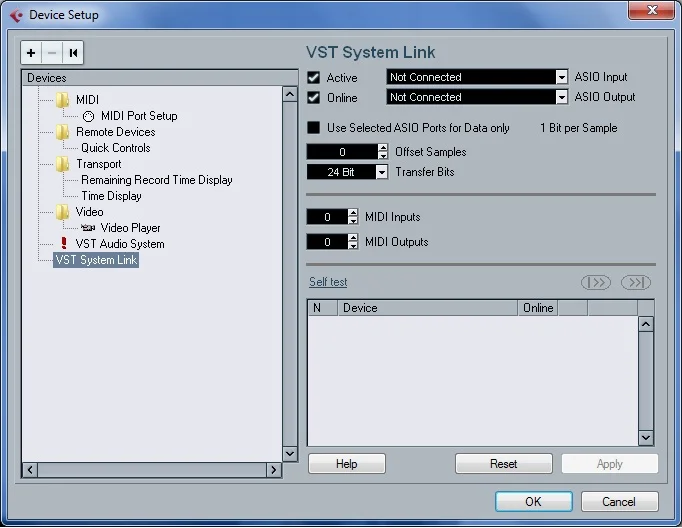Click the devices tree scroll down arrow
This screenshot has height=528, width=682.
pos(290,454)
